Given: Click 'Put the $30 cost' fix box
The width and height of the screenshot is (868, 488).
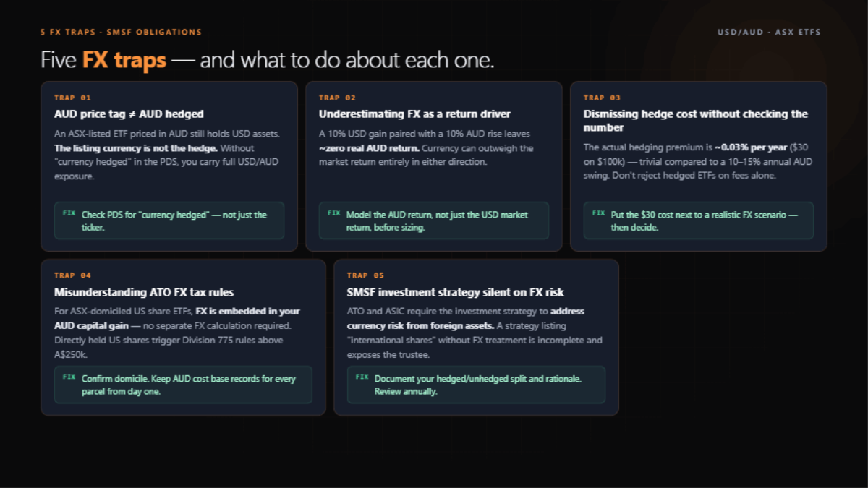Looking at the screenshot, I should tap(699, 221).
